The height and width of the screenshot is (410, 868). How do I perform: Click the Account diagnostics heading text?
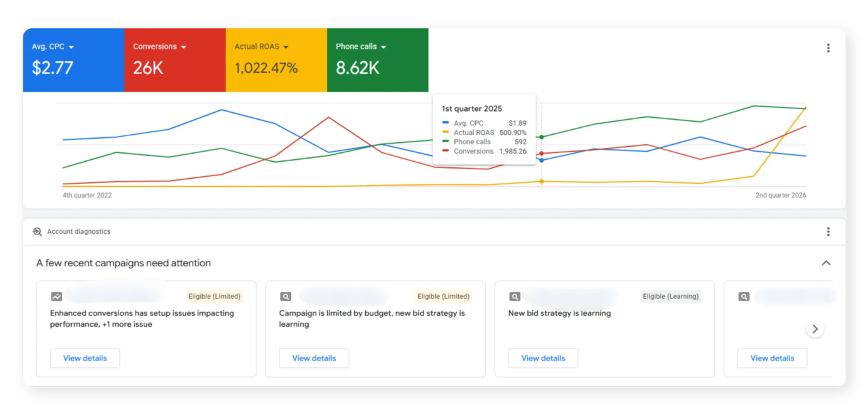click(x=78, y=232)
